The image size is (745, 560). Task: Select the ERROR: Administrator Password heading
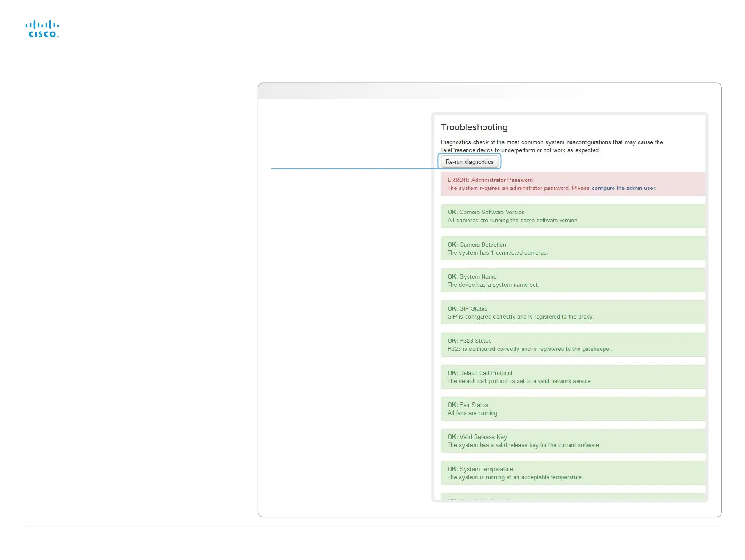click(490, 180)
